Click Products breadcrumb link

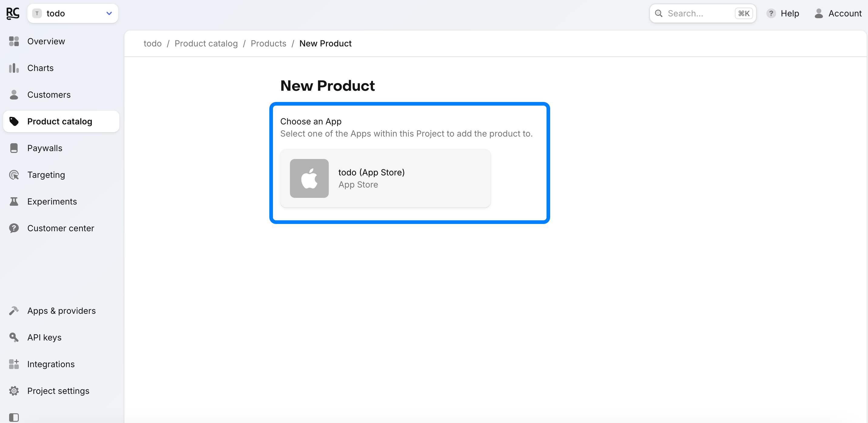click(x=268, y=43)
